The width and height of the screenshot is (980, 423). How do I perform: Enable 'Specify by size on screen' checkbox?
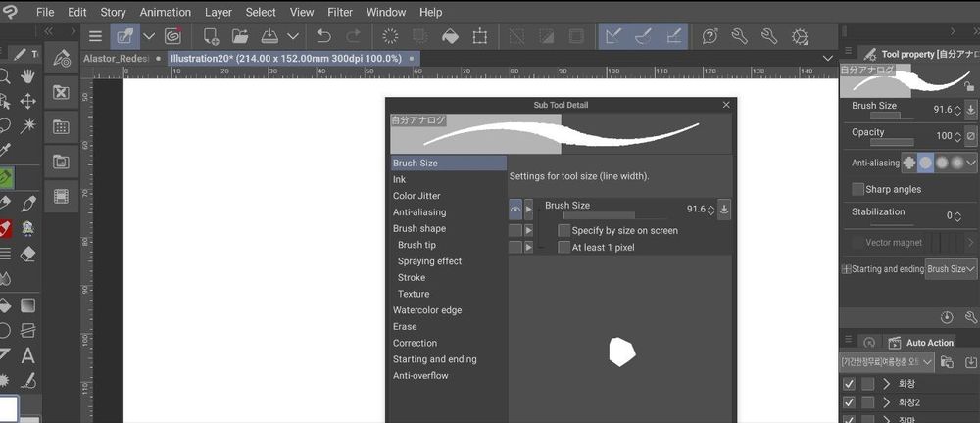(x=564, y=230)
